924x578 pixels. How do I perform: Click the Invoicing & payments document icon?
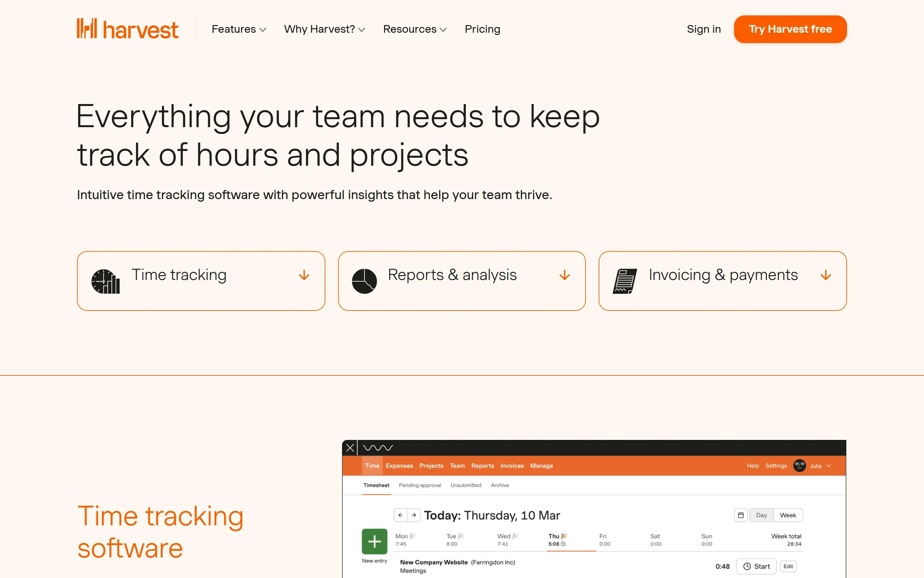click(625, 281)
